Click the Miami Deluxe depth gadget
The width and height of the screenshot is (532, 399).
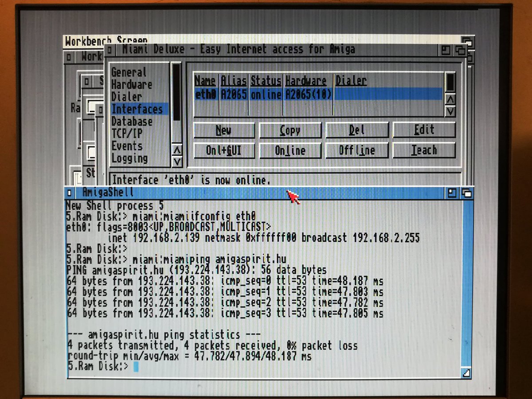click(460, 50)
